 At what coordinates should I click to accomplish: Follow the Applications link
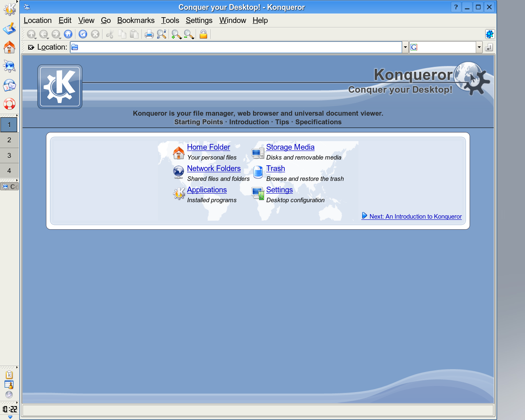[207, 190]
